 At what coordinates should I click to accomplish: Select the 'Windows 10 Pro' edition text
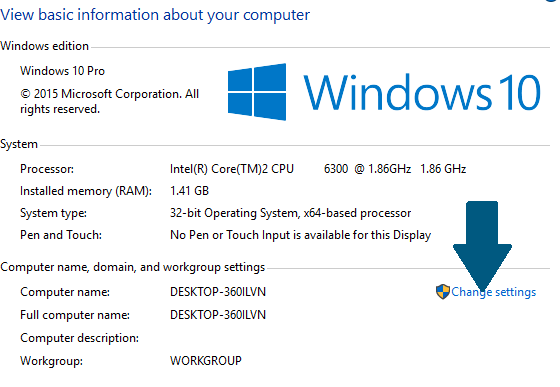pyautogui.click(x=62, y=71)
